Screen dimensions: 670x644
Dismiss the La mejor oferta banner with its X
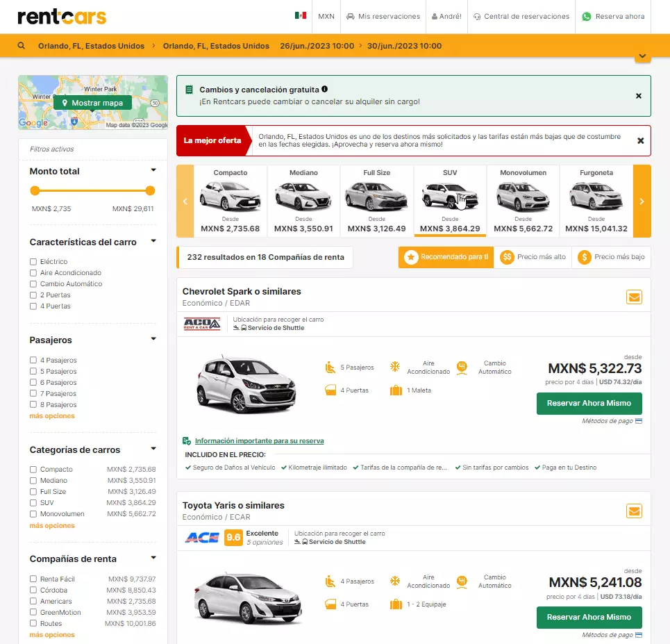pos(640,140)
